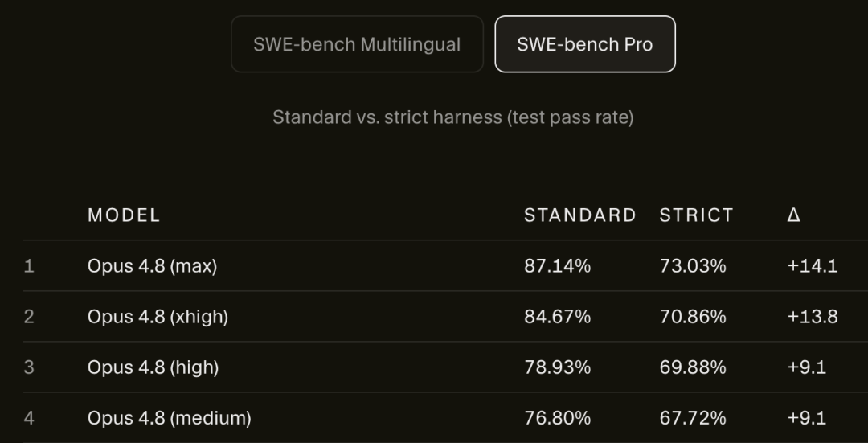This screenshot has width=868, height=443.
Task: Click rank number 1 in the table
Action: point(29,266)
